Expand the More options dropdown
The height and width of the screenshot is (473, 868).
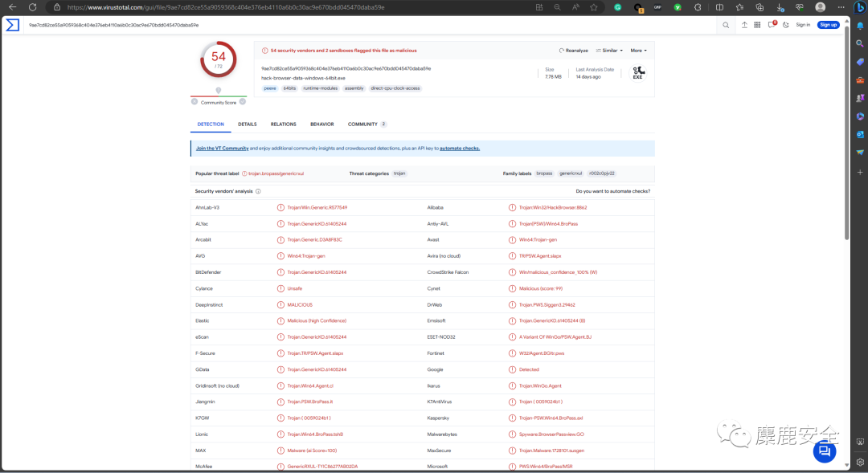coord(637,50)
